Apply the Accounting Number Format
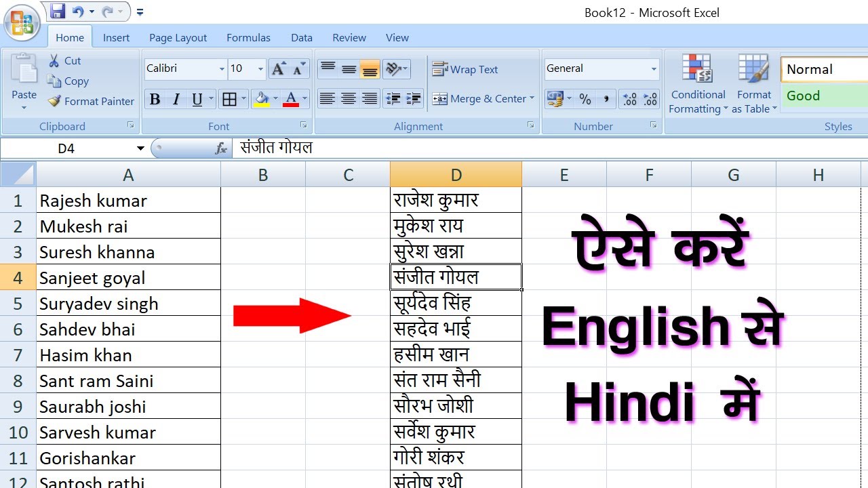This screenshot has width=868, height=488. coord(555,99)
